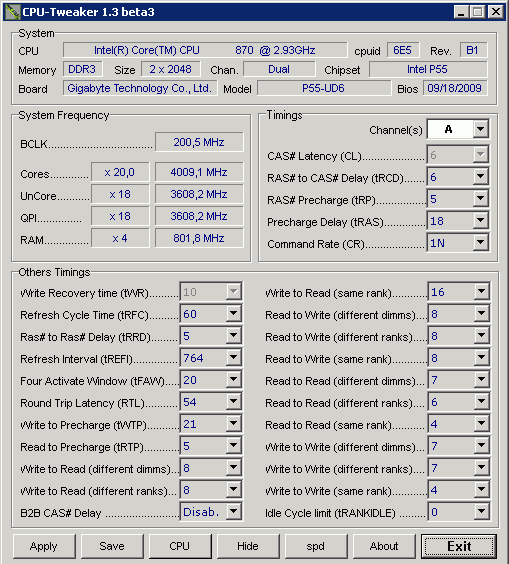Open the CPU button page

coord(180,546)
